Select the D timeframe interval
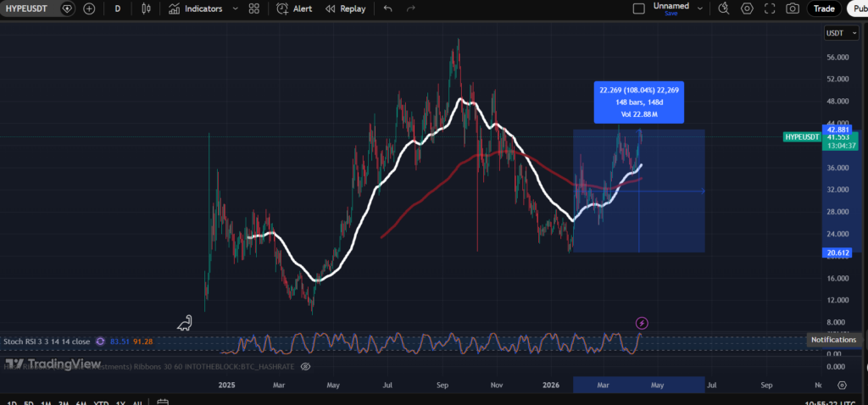Viewport: 868px width, 405px height. pyautogui.click(x=117, y=8)
